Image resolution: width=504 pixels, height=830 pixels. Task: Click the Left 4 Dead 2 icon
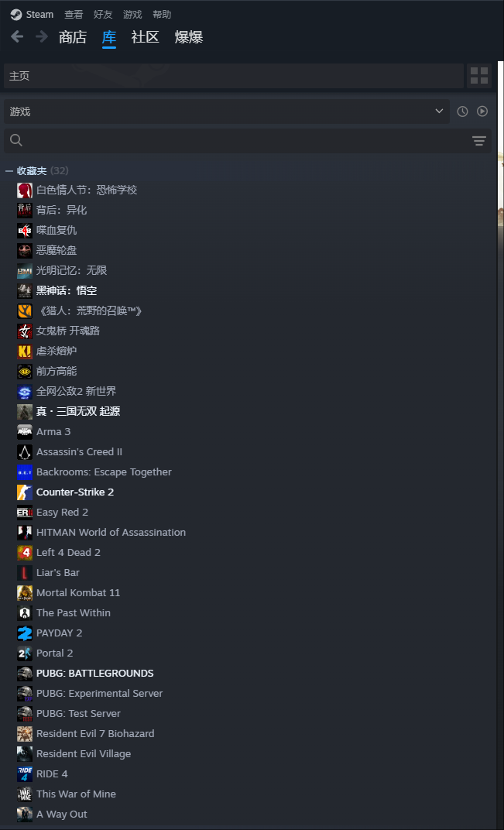[x=24, y=553]
